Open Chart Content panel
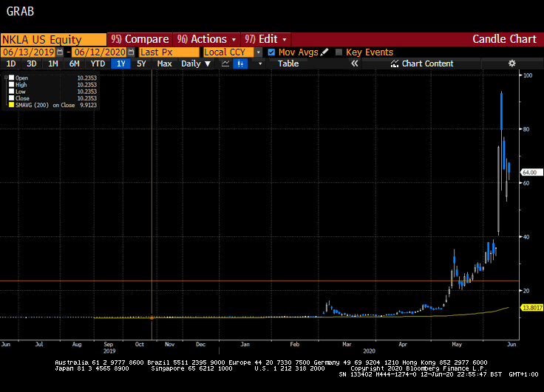Screen dimensions: 544x392 422,63
